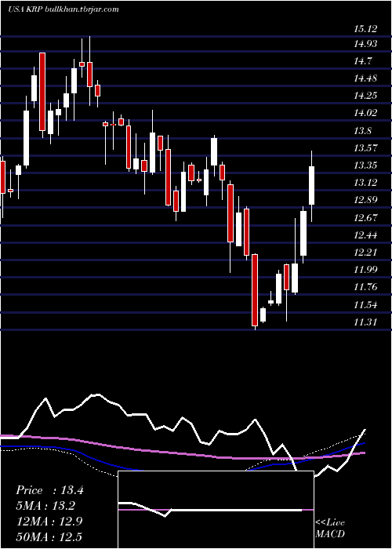This screenshot has height=549, width=392.
Task: Click the '50MA : 12.5' readout
Action: 49,536
